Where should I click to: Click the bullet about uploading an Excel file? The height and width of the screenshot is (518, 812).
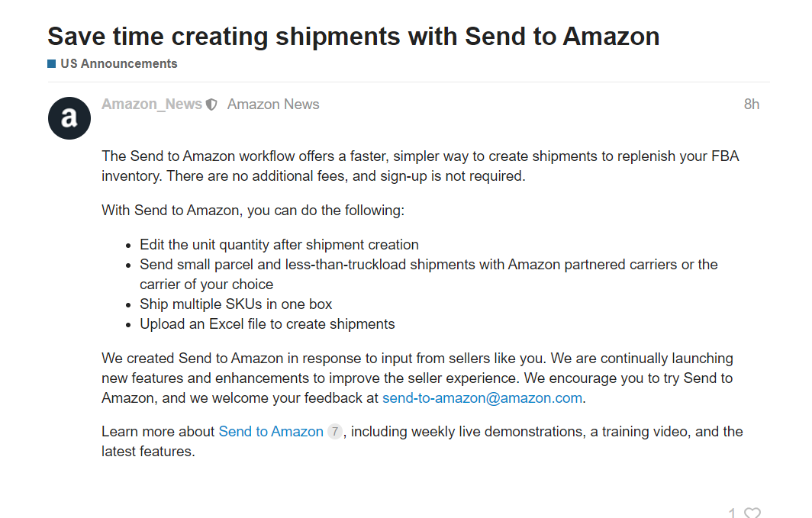[267, 324]
